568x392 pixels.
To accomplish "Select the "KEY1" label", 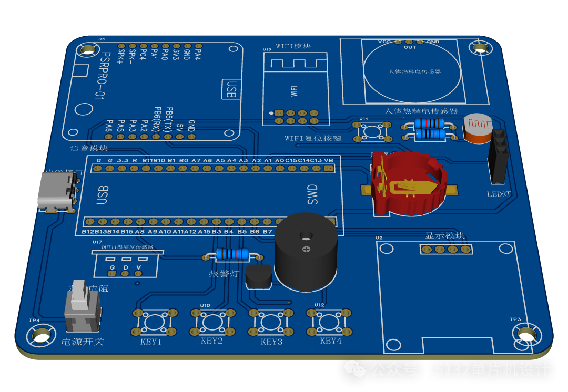I will click(x=151, y=342).
